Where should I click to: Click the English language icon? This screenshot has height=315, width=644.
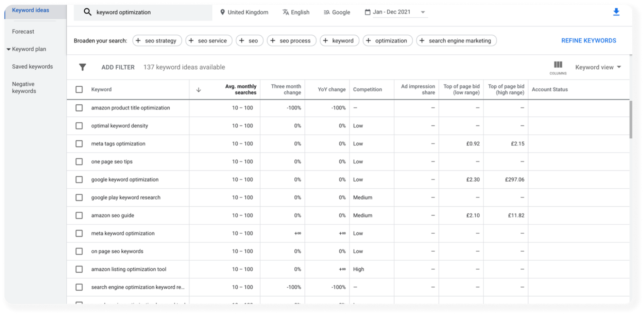click(x=285, y=12)
